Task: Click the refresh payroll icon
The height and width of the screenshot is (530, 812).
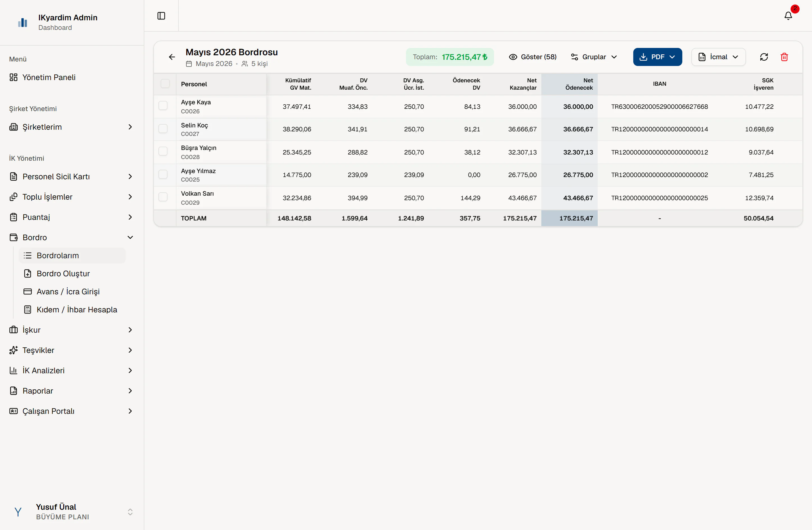Action: pyautogui.click(x=764, y=57)
